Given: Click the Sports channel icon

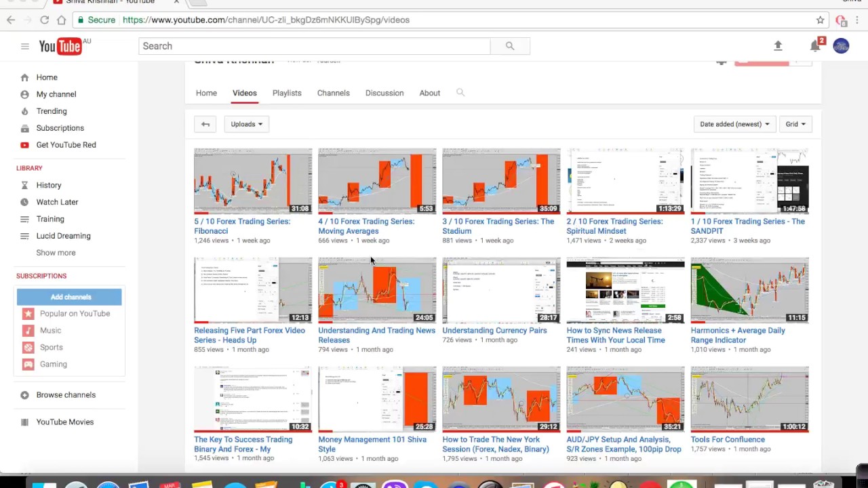Looking at the screenshot, I should click(28, 348).
